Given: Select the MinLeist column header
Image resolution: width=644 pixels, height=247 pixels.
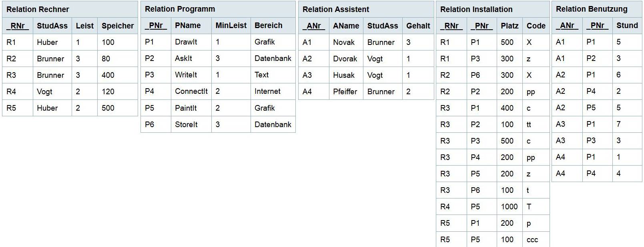Looking at the screenshot, I should pos(231,25).
